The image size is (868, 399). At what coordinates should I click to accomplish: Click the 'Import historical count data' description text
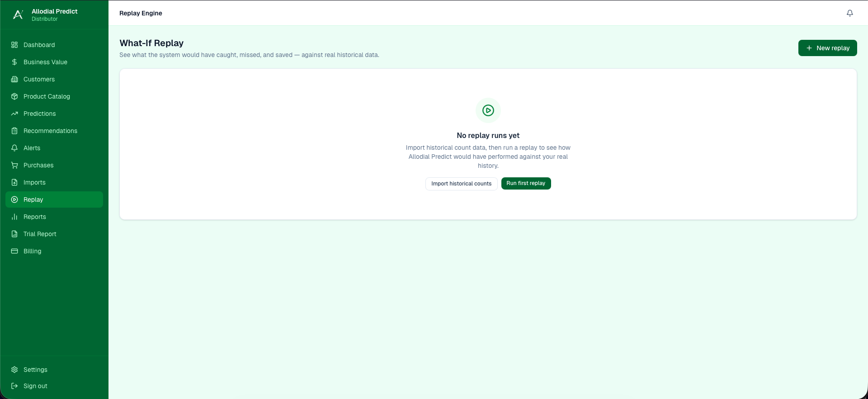[488, 157]
